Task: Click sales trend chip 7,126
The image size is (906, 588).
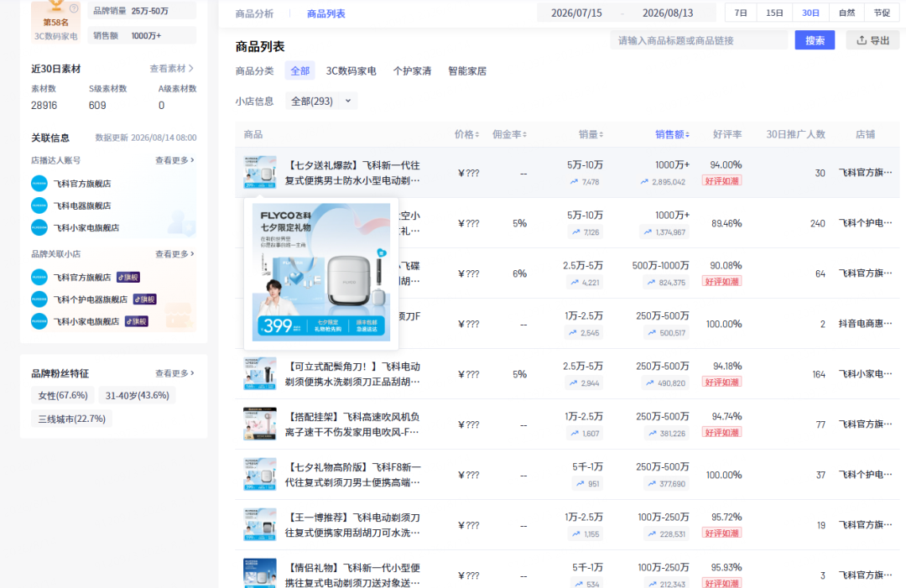Action: click(586, 232)
